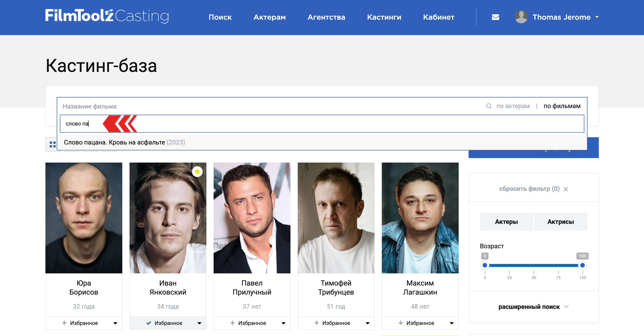Add Тимофей Трибунцев to Избранное

[x=332, y=323]
